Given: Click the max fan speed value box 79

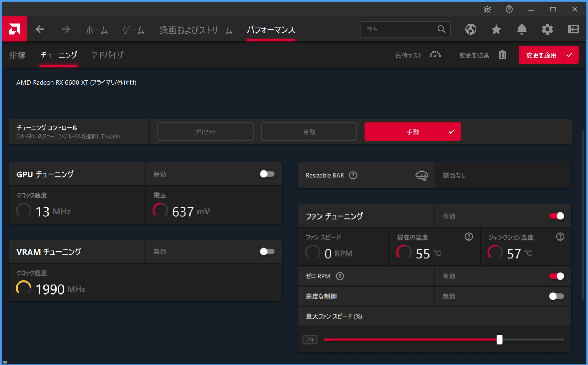Looking at the screenshot, I should click(x=310, y=340).
